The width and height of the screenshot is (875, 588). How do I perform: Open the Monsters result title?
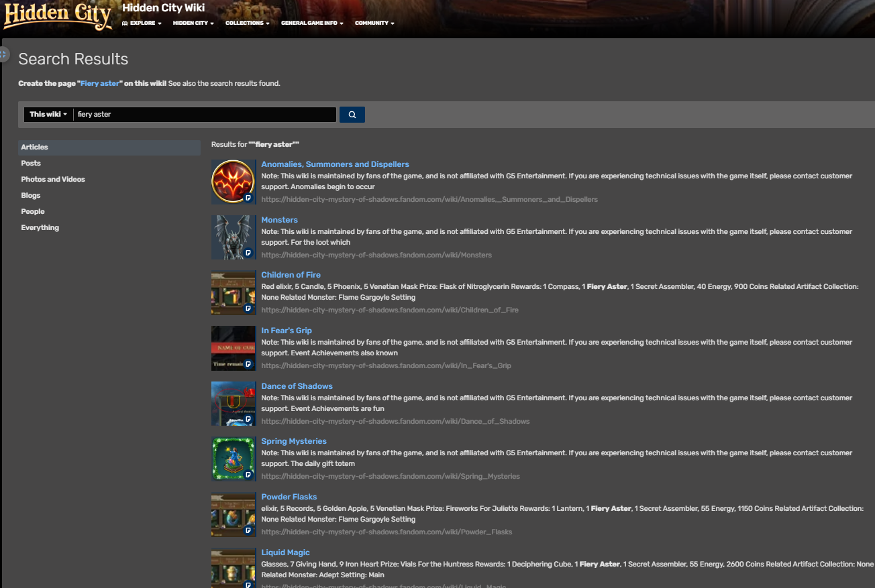[279, 220]
